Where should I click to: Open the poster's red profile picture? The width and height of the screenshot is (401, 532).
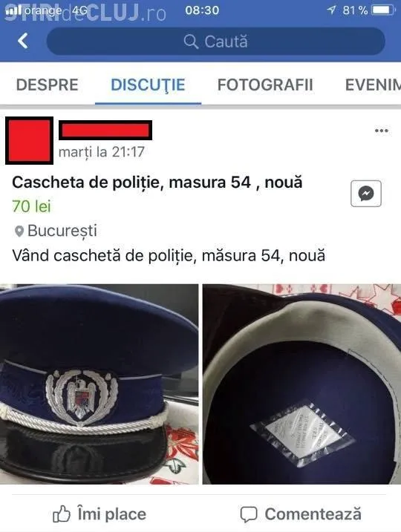[29, 140]
